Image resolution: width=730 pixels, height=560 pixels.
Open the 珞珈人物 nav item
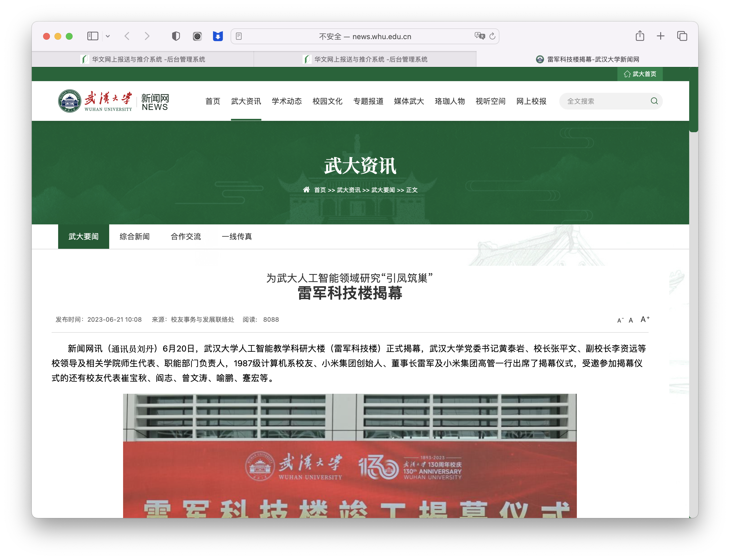(x=450, y=101)
